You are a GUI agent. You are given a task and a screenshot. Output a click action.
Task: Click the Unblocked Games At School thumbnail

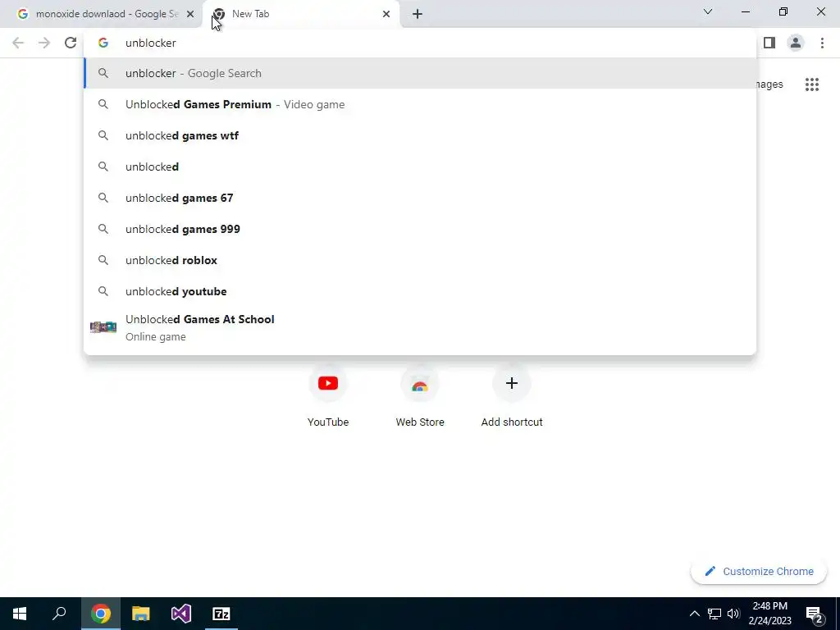point(103,326)
